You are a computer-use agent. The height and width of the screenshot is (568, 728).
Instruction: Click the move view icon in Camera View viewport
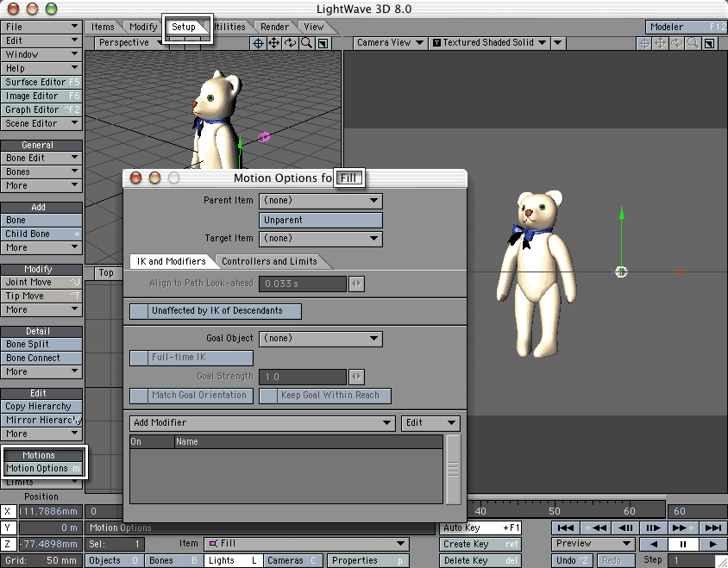[x=660, y=43]
